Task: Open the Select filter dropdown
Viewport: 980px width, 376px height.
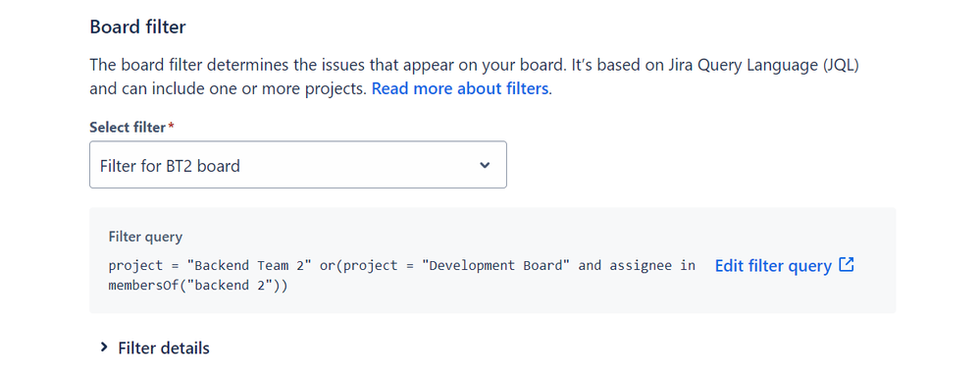Action: (297, 165)
